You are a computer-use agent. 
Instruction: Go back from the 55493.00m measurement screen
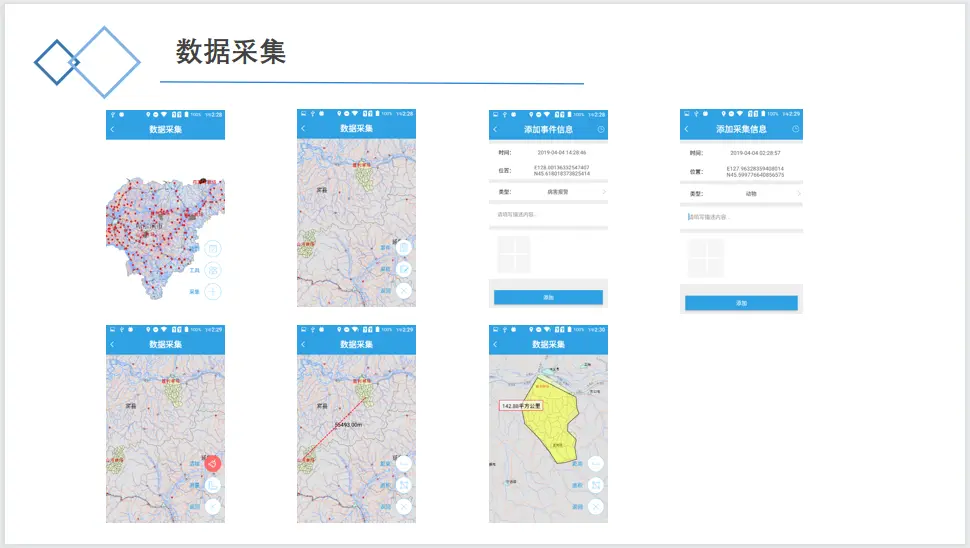pos(303,344)
